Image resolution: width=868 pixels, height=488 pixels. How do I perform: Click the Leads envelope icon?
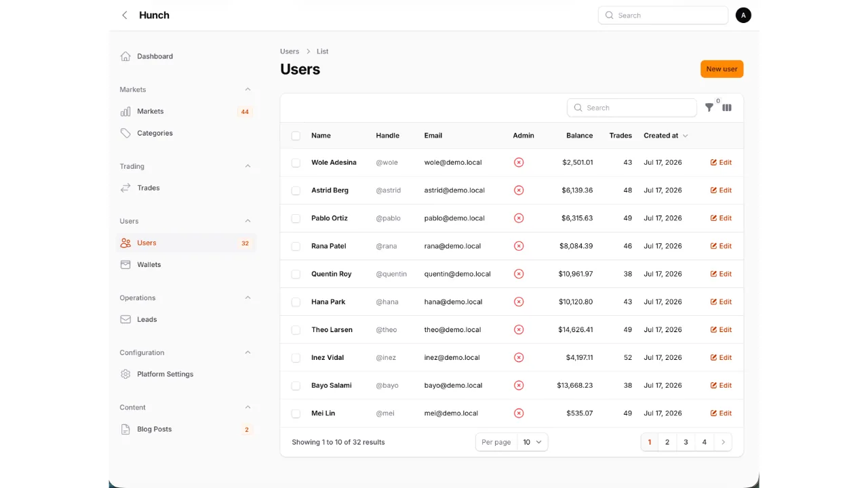pos(125,319)
